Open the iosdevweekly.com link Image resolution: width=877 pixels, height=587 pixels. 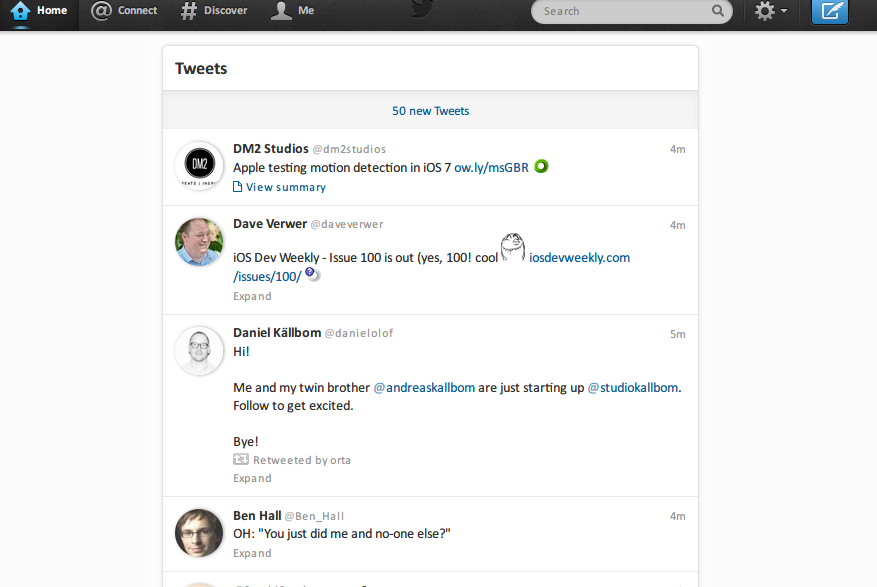point(579,258)
